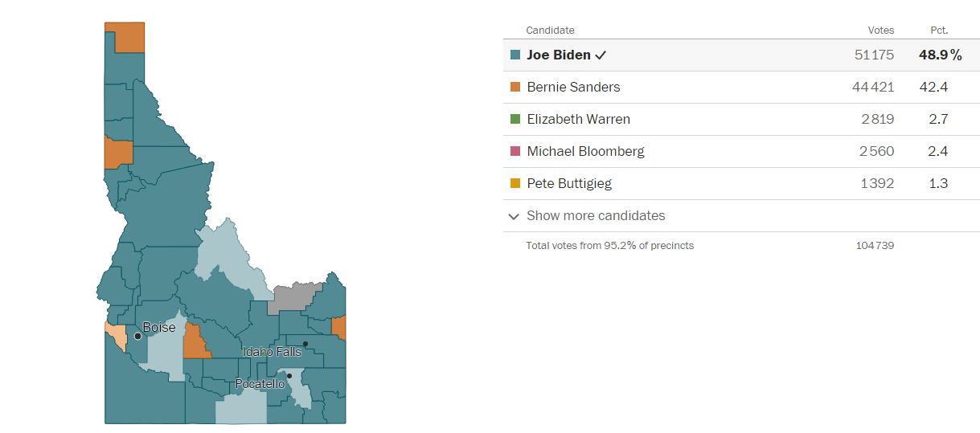Click Bernie Sanders' orange legend square
This screenshot has height=433, width=980.
click(x=515, y=87)
